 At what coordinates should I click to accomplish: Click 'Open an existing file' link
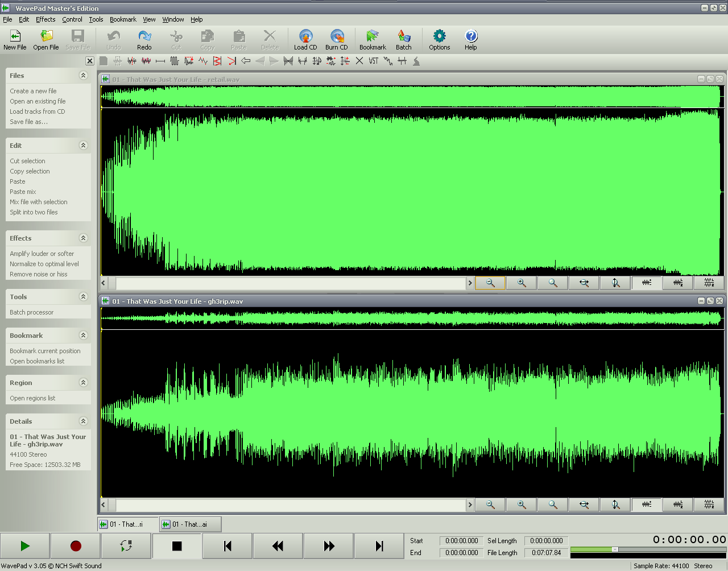click(38, 101)
